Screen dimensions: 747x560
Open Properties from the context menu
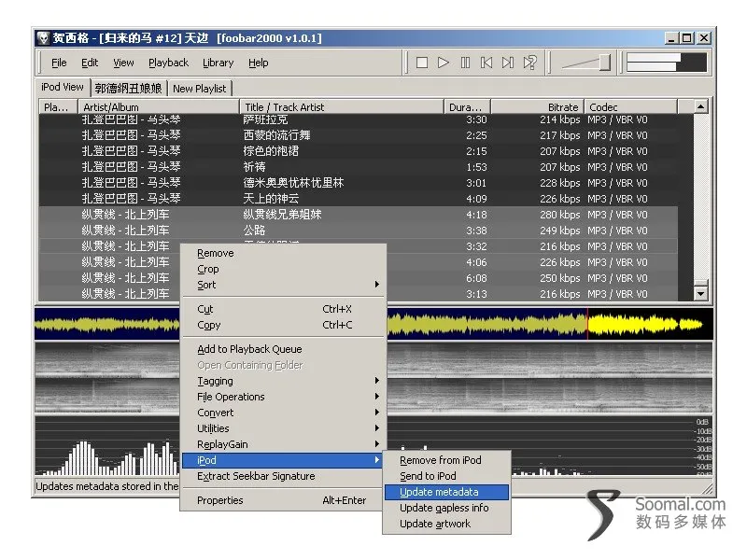[283, 500]
